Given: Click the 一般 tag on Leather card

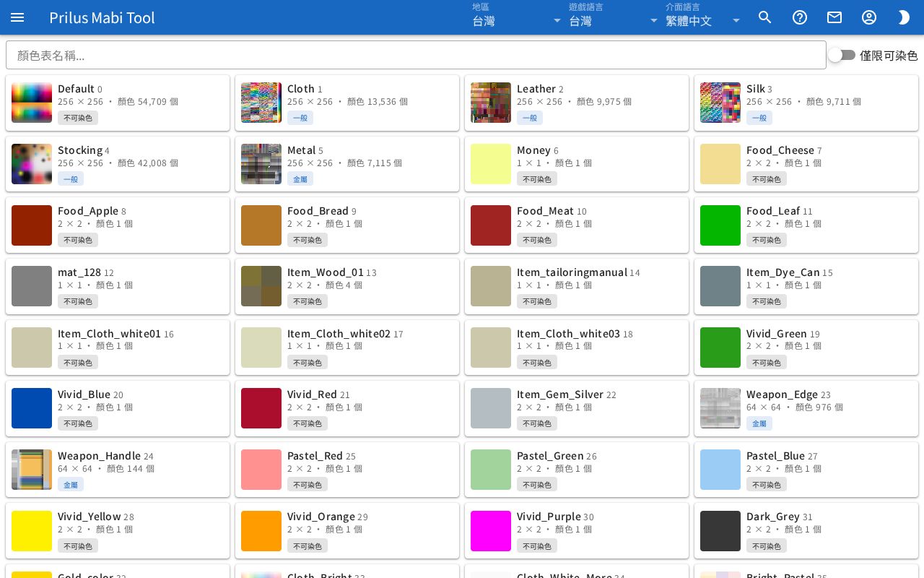Looking at the screenshot, I should pos(530,118).
